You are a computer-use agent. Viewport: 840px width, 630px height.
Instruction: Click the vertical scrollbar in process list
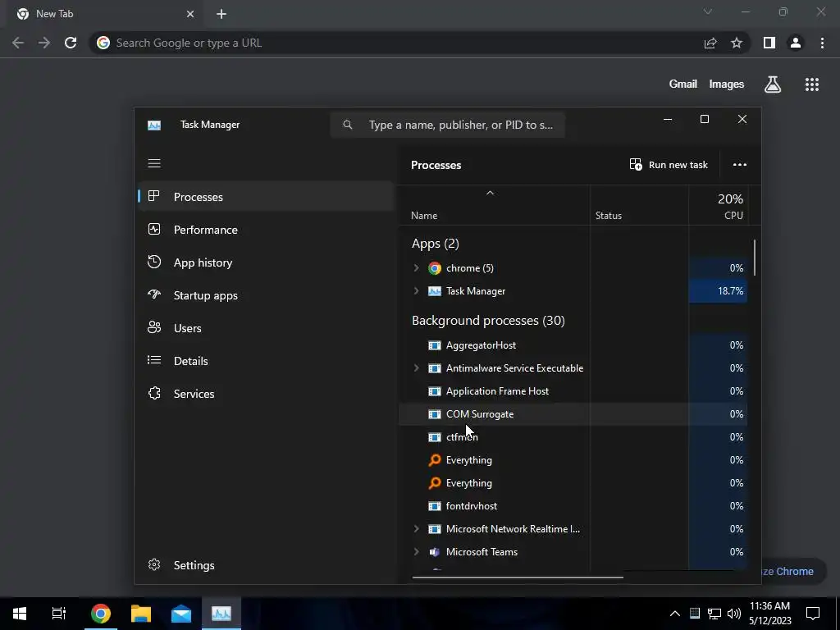click(x=755, y=258)
